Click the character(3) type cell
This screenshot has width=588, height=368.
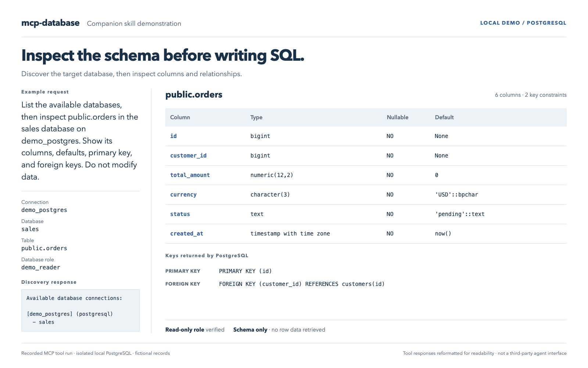tap(270, 195)
